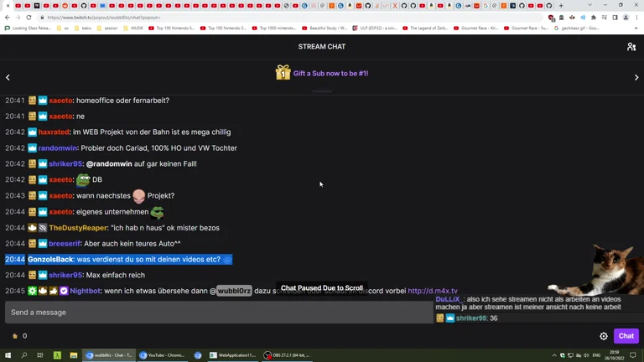Show next leaderboard item with right chevron

[636, 77]
